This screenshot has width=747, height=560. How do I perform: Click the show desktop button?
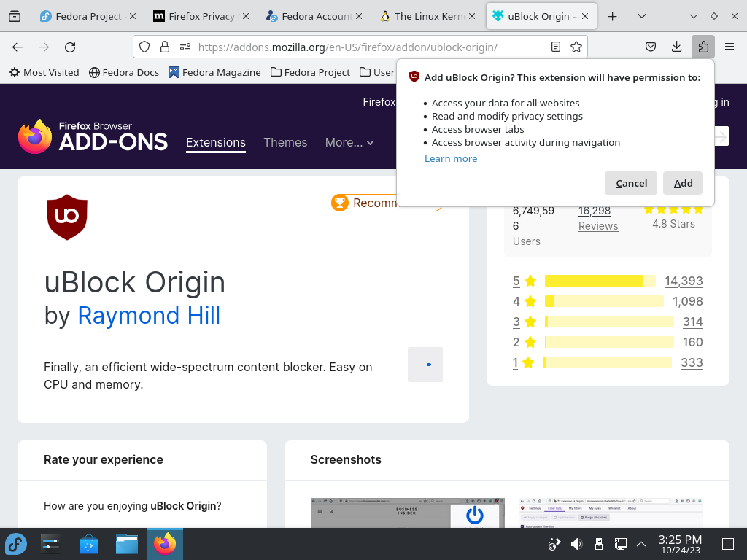click(x=728, y=544)
